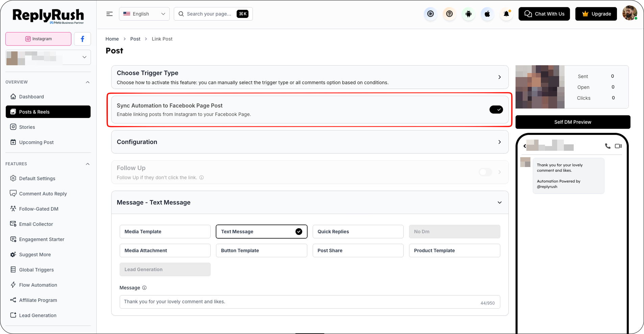Expand the Follow Up section arrow
This screenshot has width=644, height=334.
point(500,172)
